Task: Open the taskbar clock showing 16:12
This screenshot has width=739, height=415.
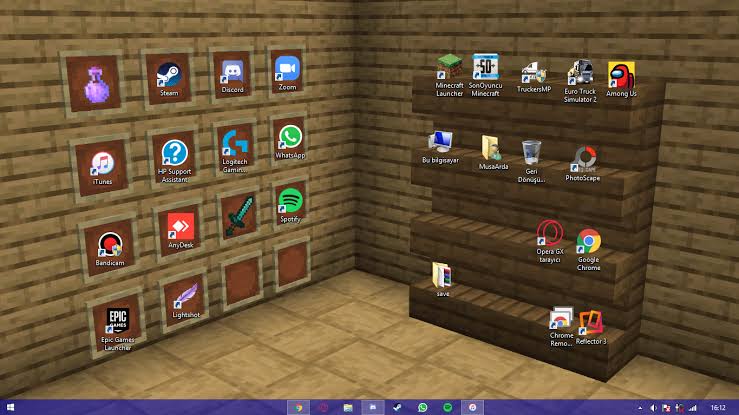Action: pyautogui.click(x=718, y=408)
